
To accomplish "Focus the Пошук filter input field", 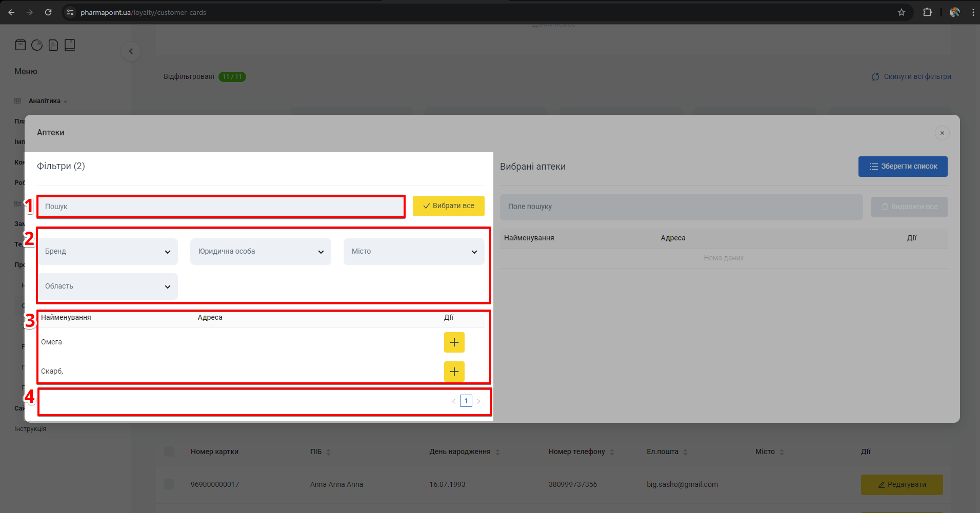I will point(221,207).
